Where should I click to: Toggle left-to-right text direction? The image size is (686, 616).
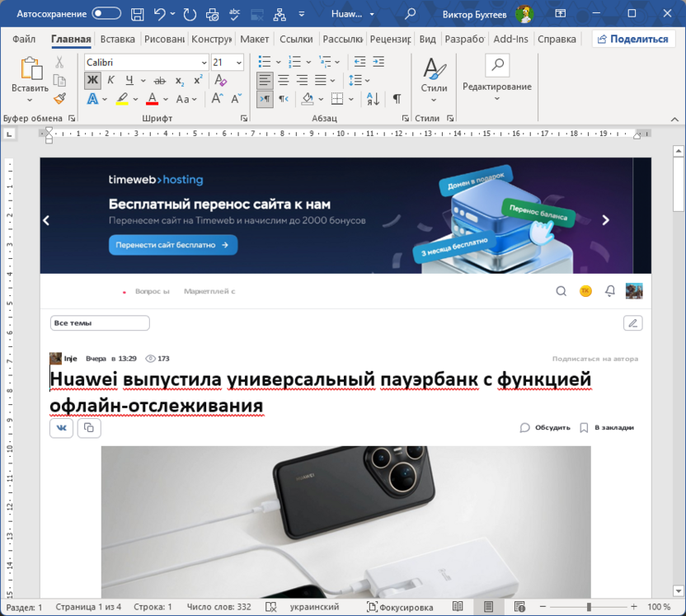(x=265, y=99)
